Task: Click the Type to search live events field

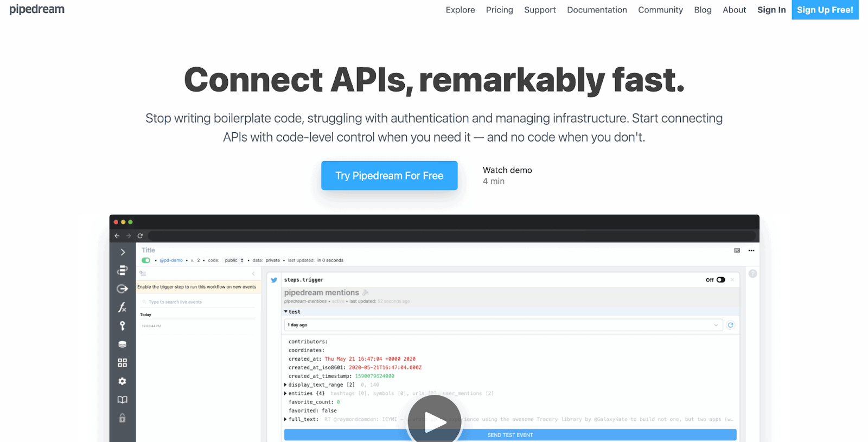Action: (x=198, y=302)
